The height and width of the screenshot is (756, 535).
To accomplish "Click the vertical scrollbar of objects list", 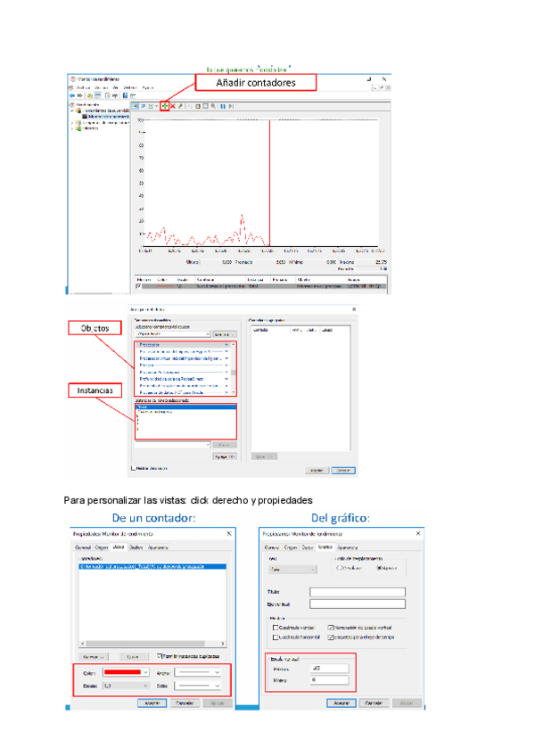I will (x=234, y=368).
